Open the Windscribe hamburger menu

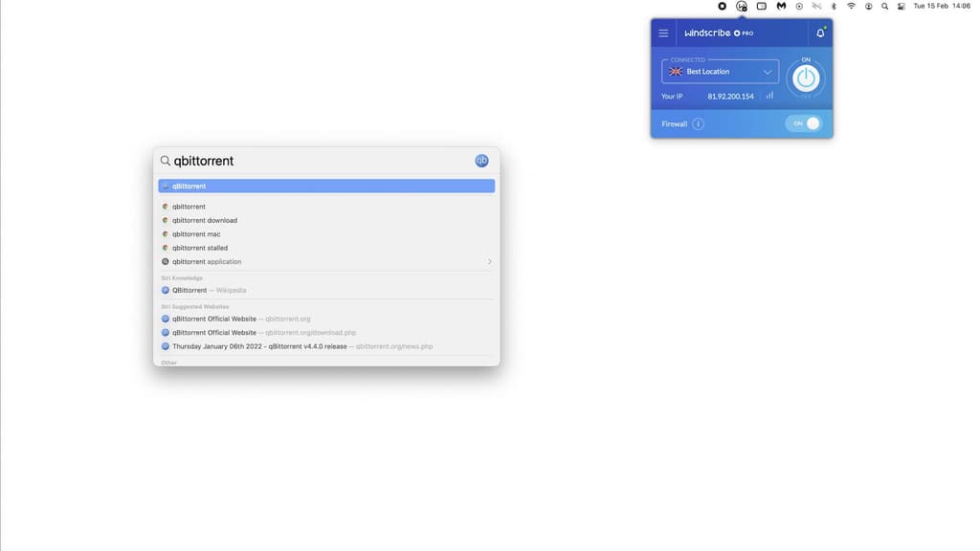coord(663,33)
